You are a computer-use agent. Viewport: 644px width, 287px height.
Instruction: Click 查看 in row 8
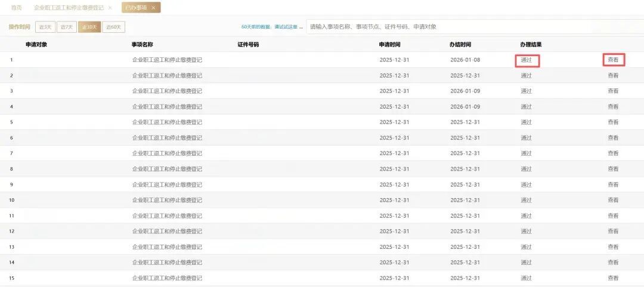[x=613, y=169]
